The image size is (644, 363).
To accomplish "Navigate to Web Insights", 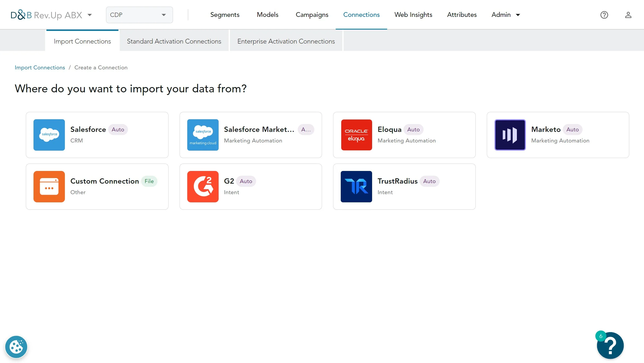I will pos(413,15).
